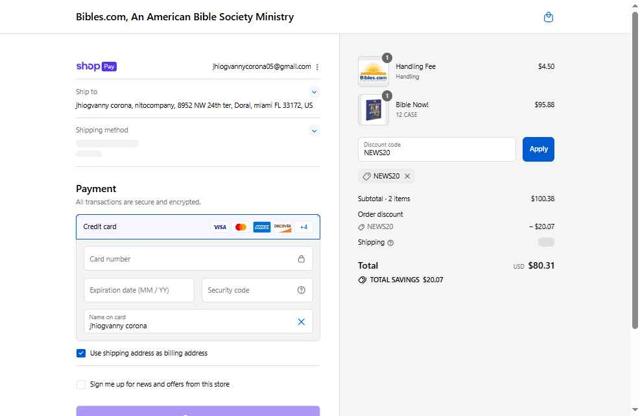Viewport: 640px width, 416px height.
Task: Click the Payment section heading
Action: (x=96, y=189)
